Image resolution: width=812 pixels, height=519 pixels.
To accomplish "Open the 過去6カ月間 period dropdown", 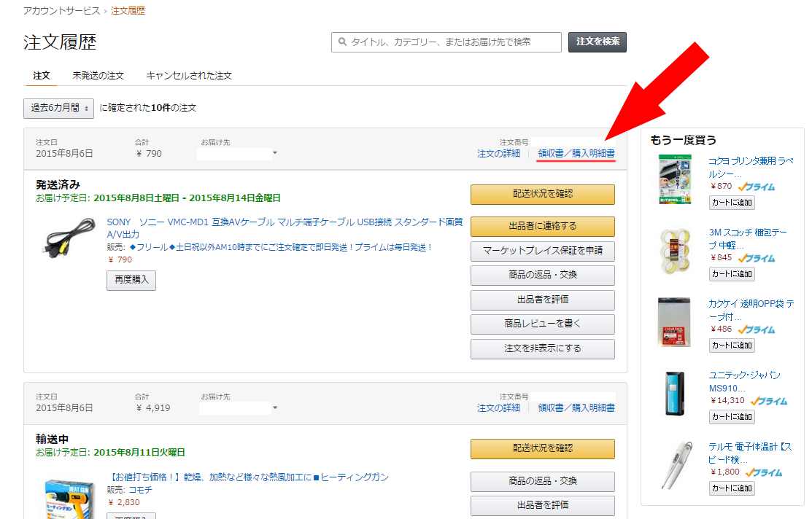I will [x=58, y=108].
